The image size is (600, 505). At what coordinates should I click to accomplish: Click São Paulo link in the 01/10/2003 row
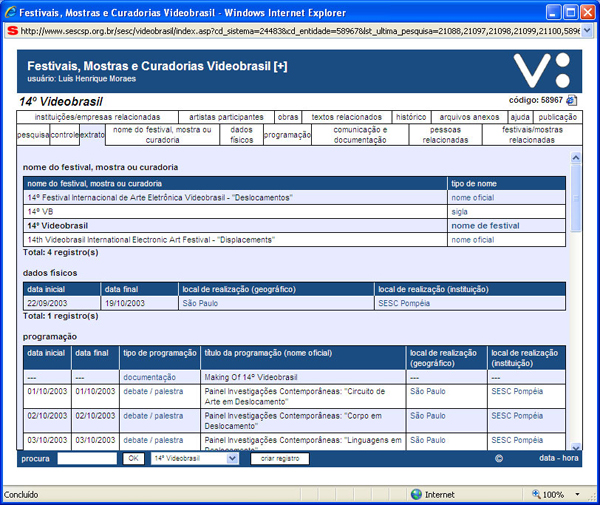428,391
